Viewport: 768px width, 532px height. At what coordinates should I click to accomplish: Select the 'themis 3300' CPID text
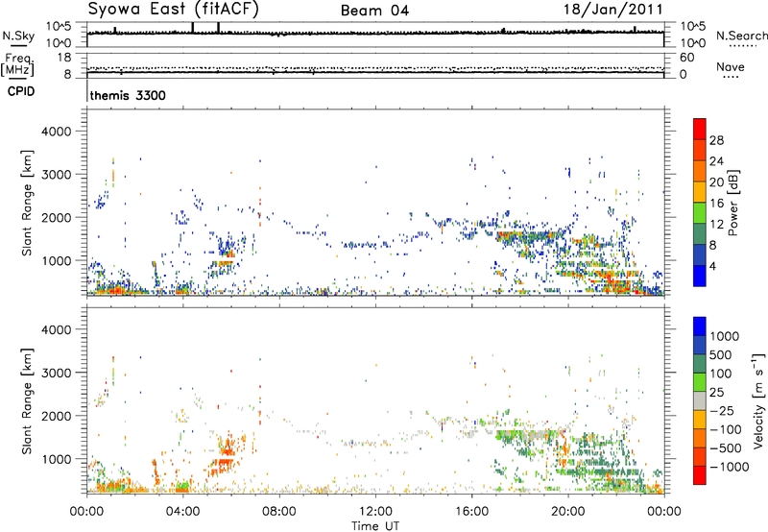(128, 95)
